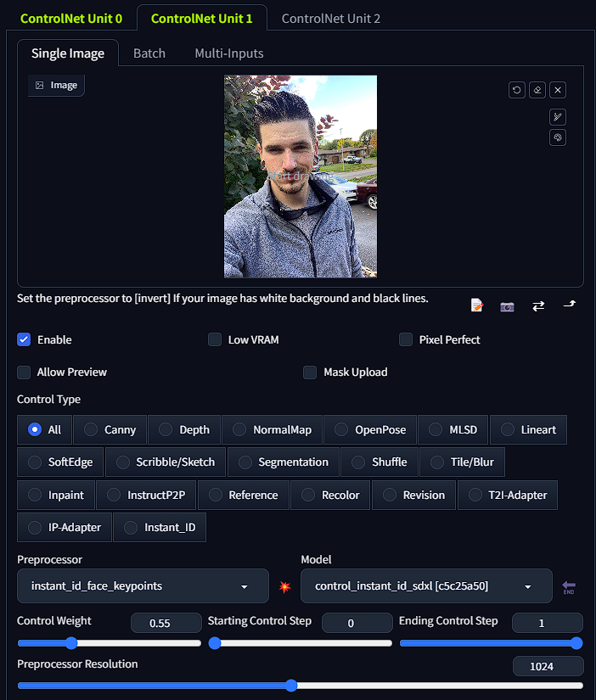Viewport: 596px width, 700px height.
Task: Select Scribble/Sketch control type
Action: pyautogui.click(x=166, y=462)
